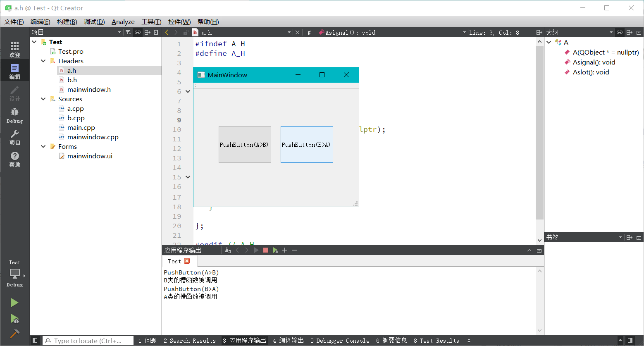Split the 大纲 outline panel

point(629,32)
